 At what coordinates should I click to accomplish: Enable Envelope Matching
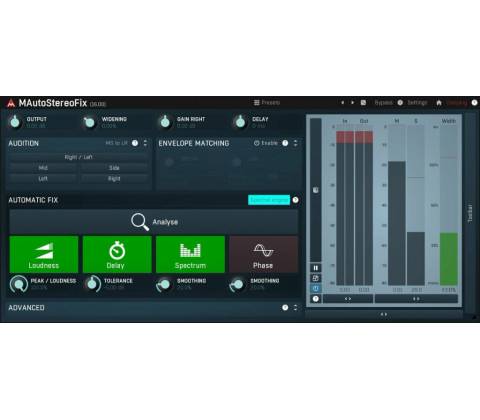pos(266,143)
